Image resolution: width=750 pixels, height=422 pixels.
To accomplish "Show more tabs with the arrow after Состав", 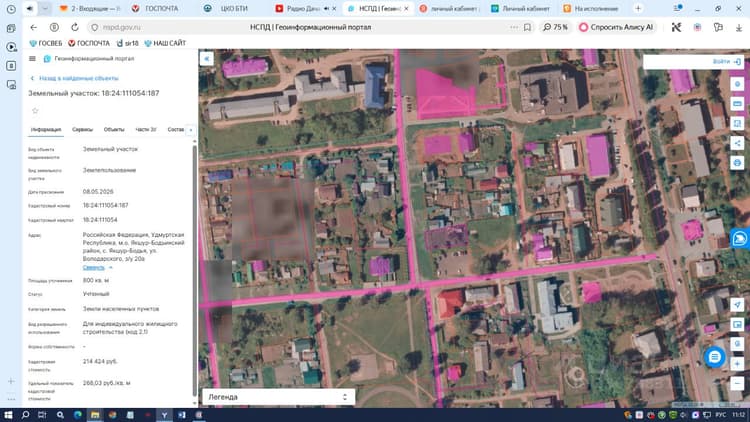I will click(191, 130).
